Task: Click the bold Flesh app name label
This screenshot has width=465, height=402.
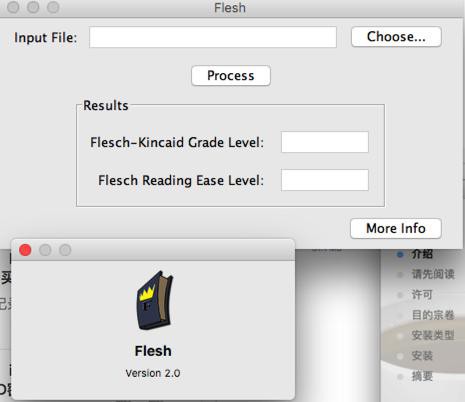Action: coord(153,351)
